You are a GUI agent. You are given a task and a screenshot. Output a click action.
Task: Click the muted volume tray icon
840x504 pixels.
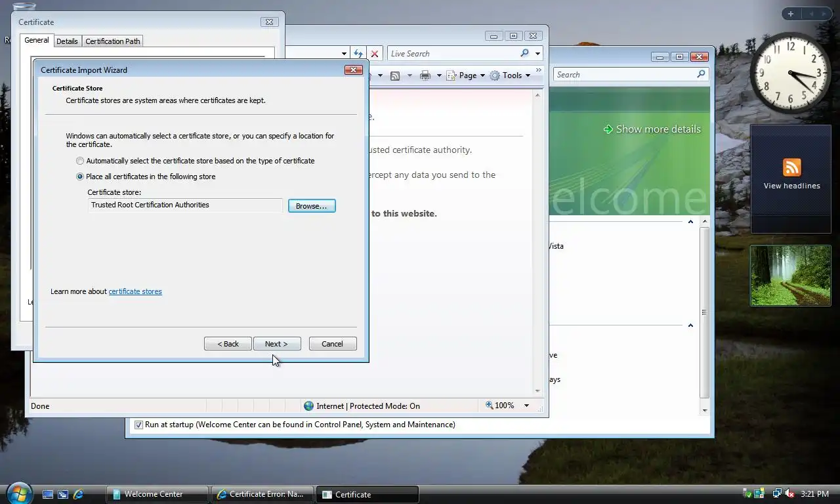[789, 493]
